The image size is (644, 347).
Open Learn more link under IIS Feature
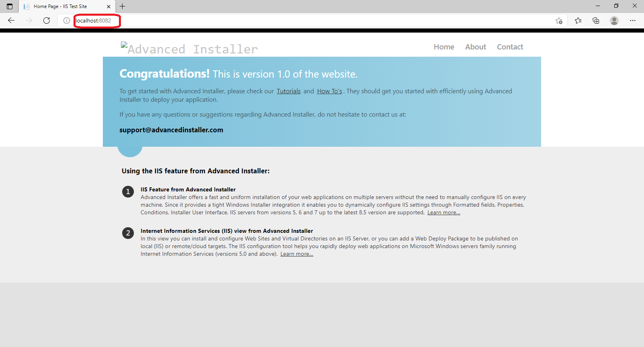point(444,213)
